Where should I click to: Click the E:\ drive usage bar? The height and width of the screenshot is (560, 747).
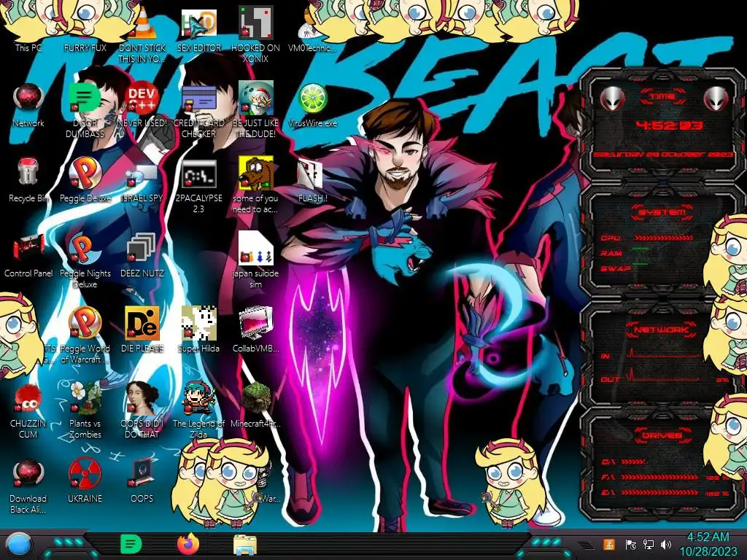point(659,492)
